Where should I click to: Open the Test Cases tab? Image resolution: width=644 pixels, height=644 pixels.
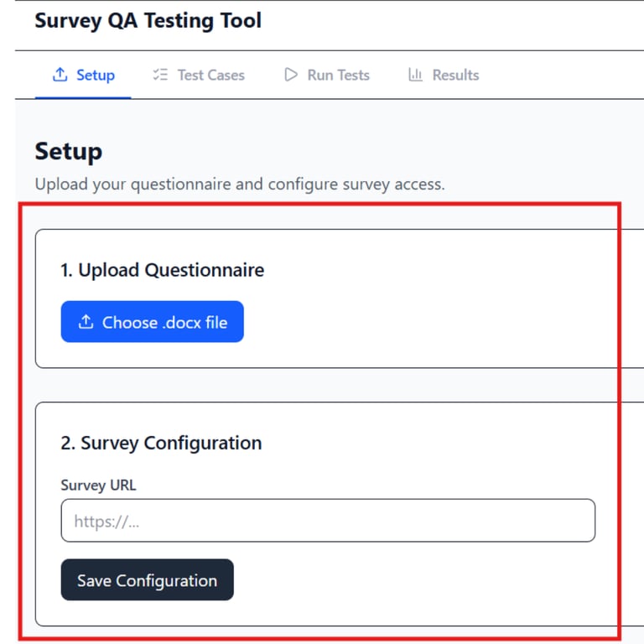coord(210,75)
